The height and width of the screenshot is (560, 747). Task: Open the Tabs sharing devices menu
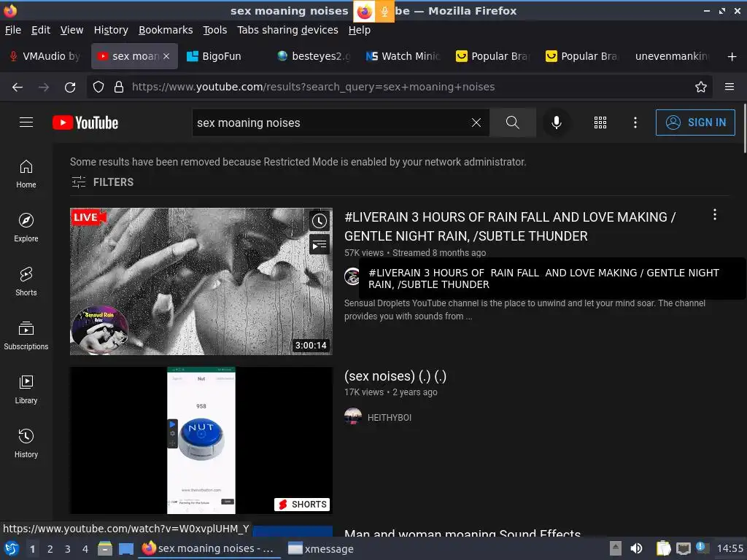click(287, 30)
